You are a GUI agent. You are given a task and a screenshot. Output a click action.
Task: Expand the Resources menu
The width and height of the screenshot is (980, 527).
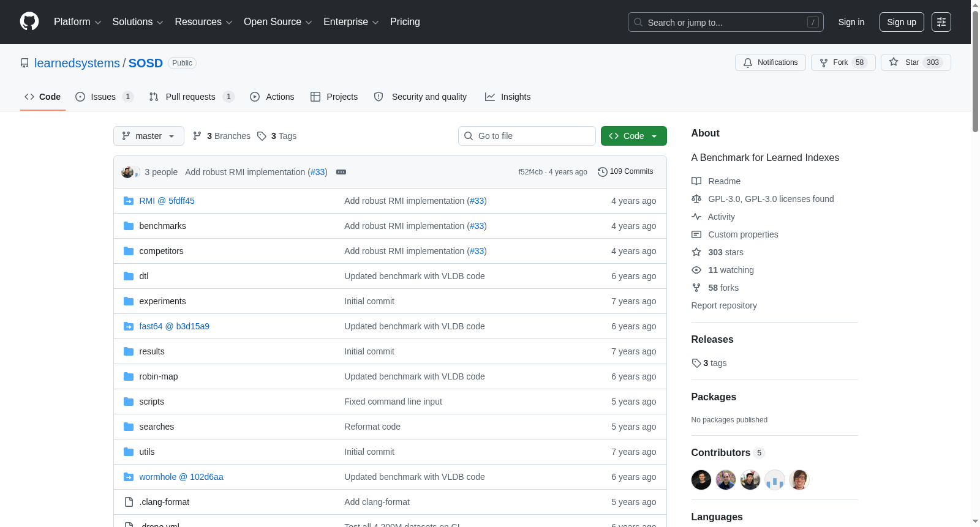[x=203, y=22]
